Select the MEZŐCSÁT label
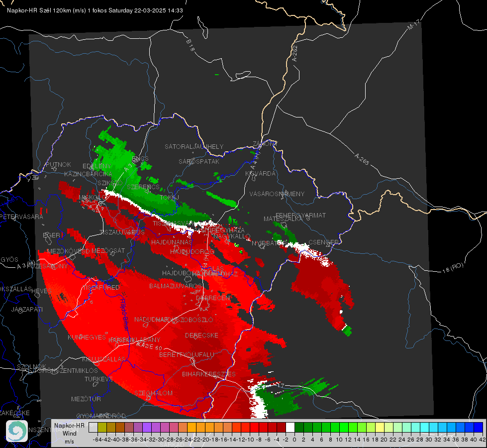The height and width of the screenshot is (448, 487). (x=108, y=250)
